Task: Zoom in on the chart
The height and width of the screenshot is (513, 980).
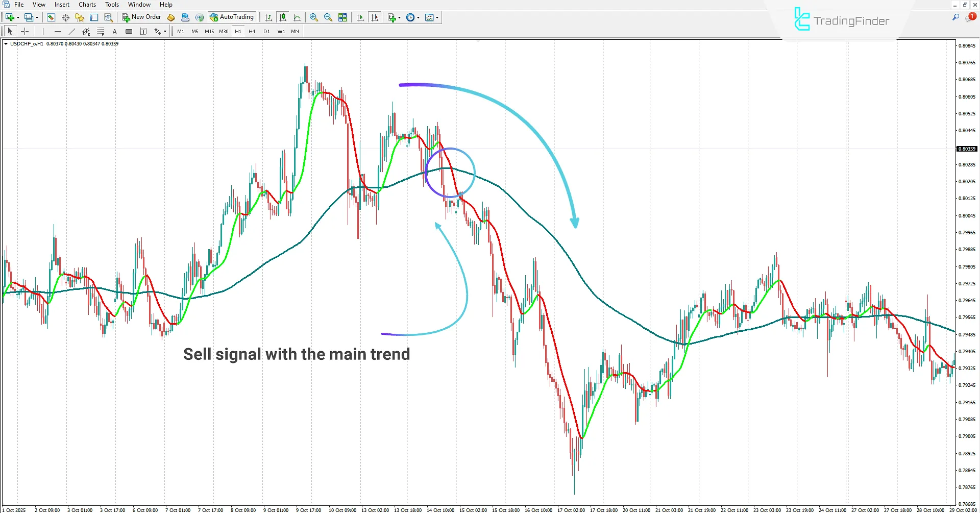Action: [313, 17]
